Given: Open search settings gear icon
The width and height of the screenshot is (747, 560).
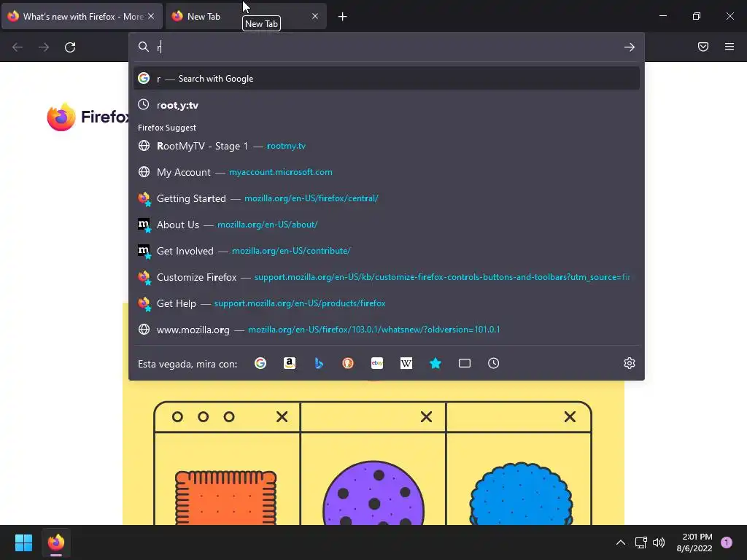Looking at the screenshot, I should tap(630, 363).
